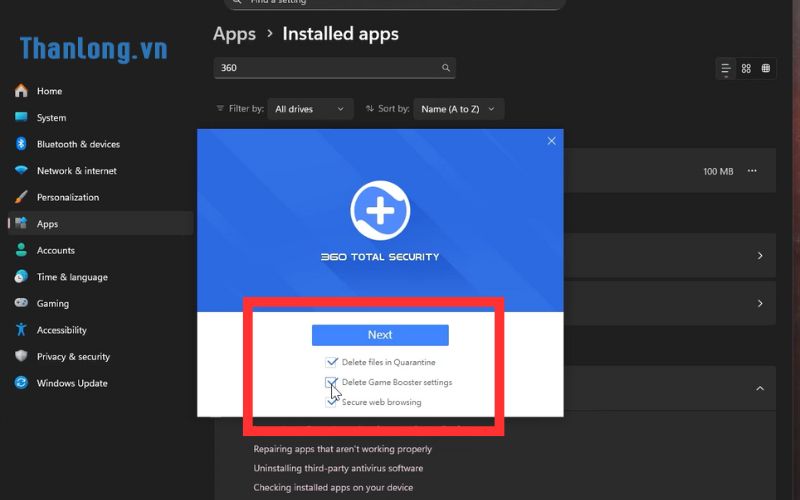Toggle Delete Game Booster settings checkbox
Image resolution: width=800 pixels, height=500 pixels.
331,382
